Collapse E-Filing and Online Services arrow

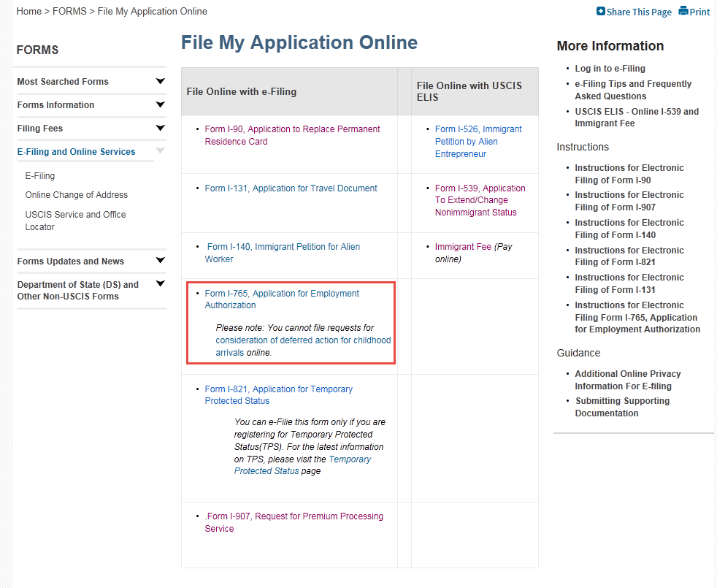coord(161,151)
